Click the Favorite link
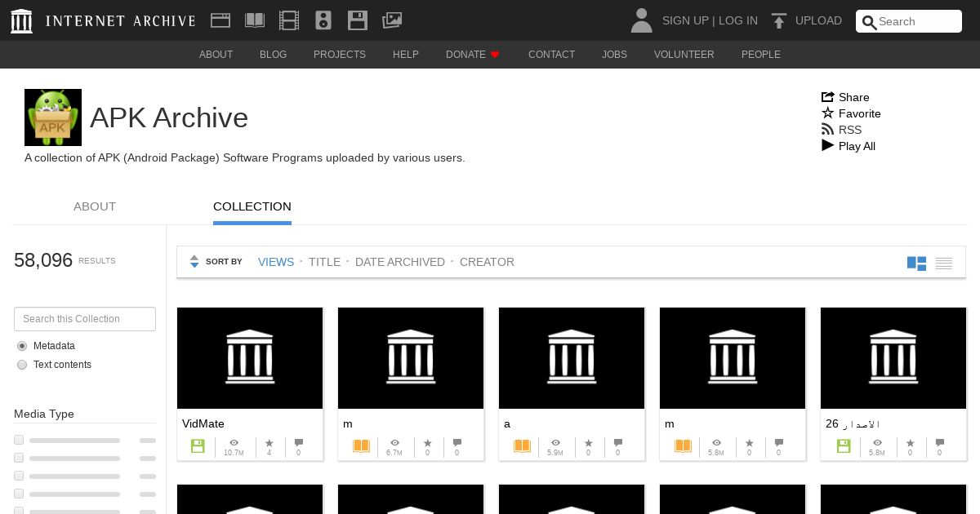The image size is (980, 514). point(859,113)
